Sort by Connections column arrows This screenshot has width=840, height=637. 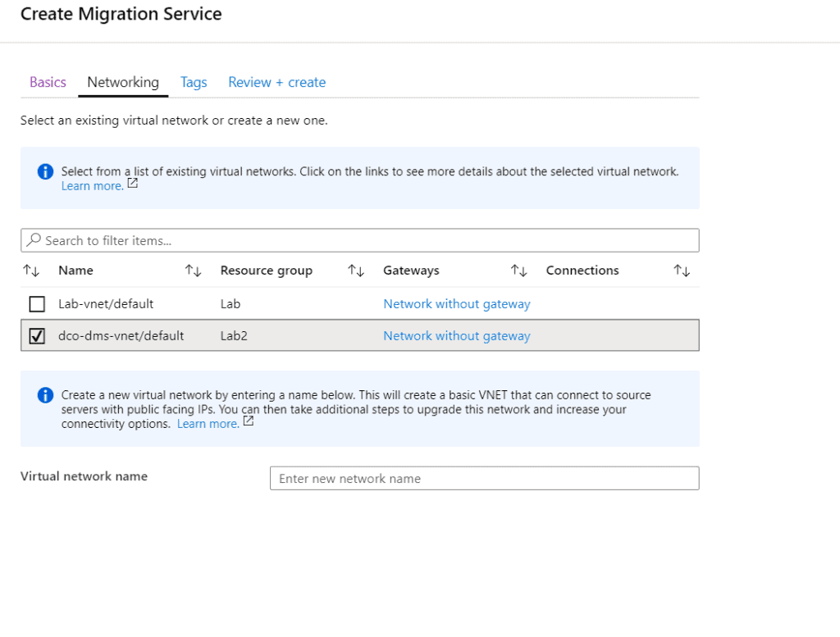pos(682,271)
